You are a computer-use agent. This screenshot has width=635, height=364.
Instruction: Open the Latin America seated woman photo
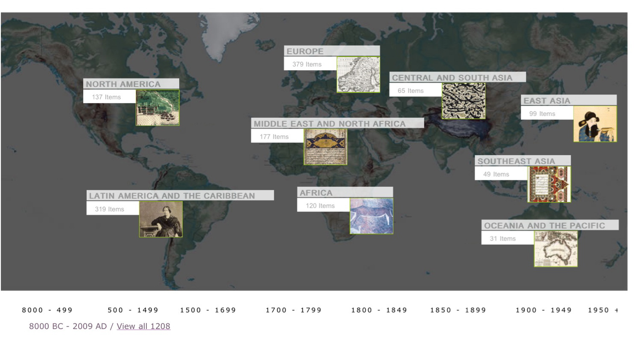pyautogui.click(x=161, y=219)
